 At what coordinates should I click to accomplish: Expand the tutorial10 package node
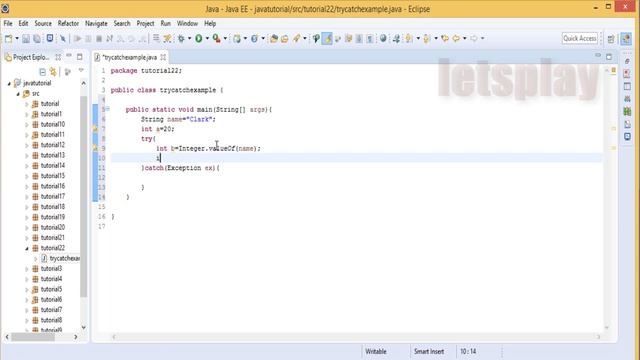27,124
